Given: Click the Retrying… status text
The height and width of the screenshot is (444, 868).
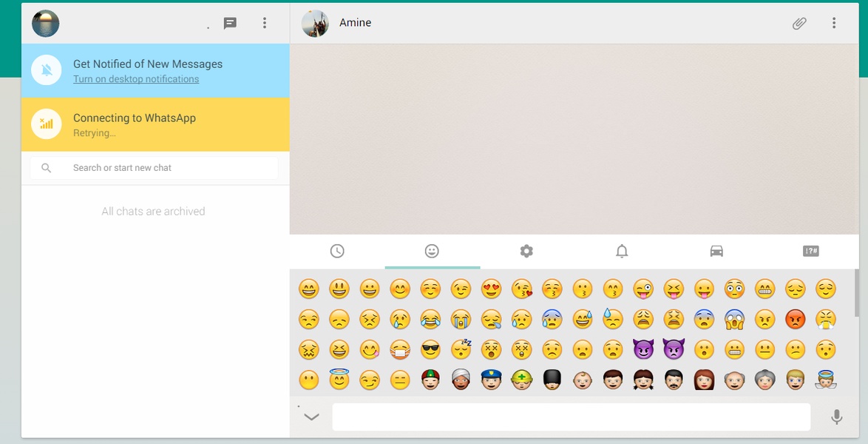Looking at the screenshot, I should 94,133.
